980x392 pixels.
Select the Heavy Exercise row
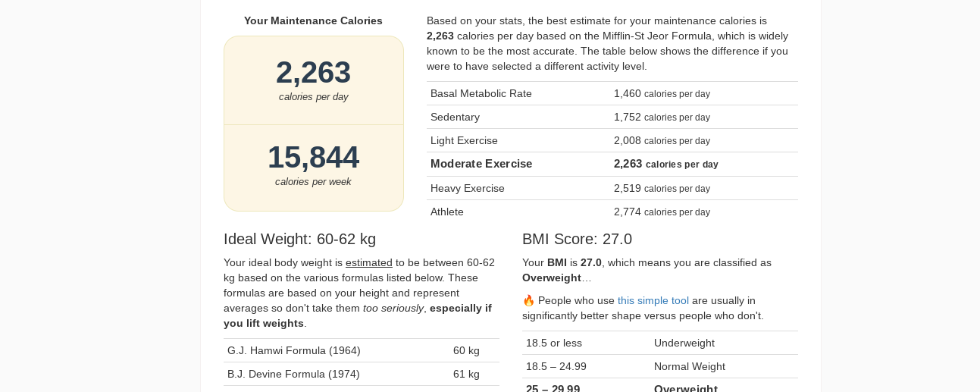pos(612,188)
